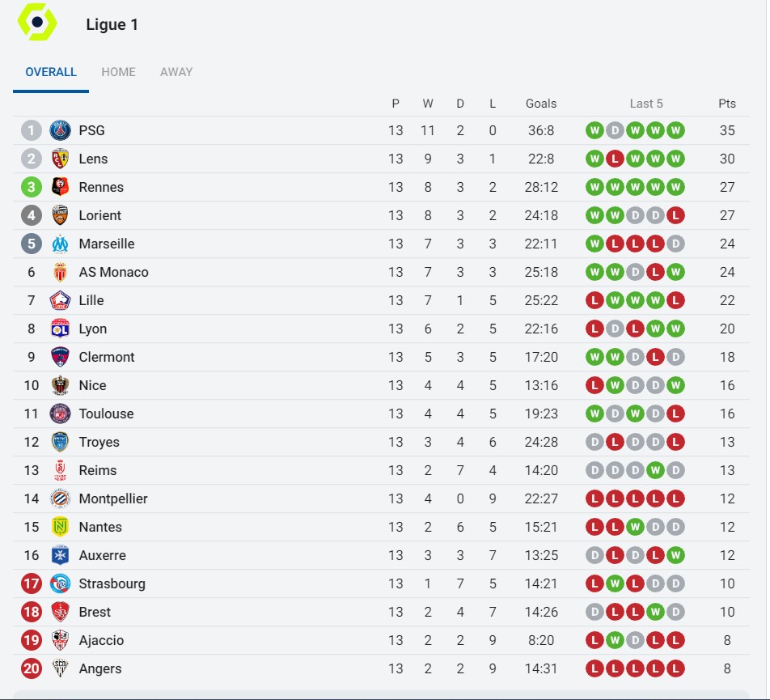The image size is (770, 700).
Task: Click Auxerre's green win badge in Last 5
Action: pos(675,555)
